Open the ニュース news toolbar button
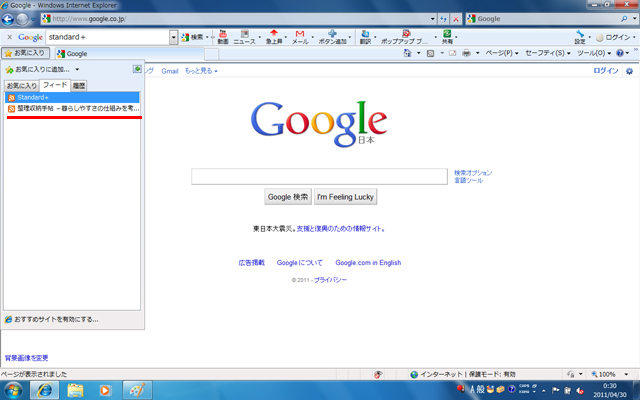 [244, 37]
